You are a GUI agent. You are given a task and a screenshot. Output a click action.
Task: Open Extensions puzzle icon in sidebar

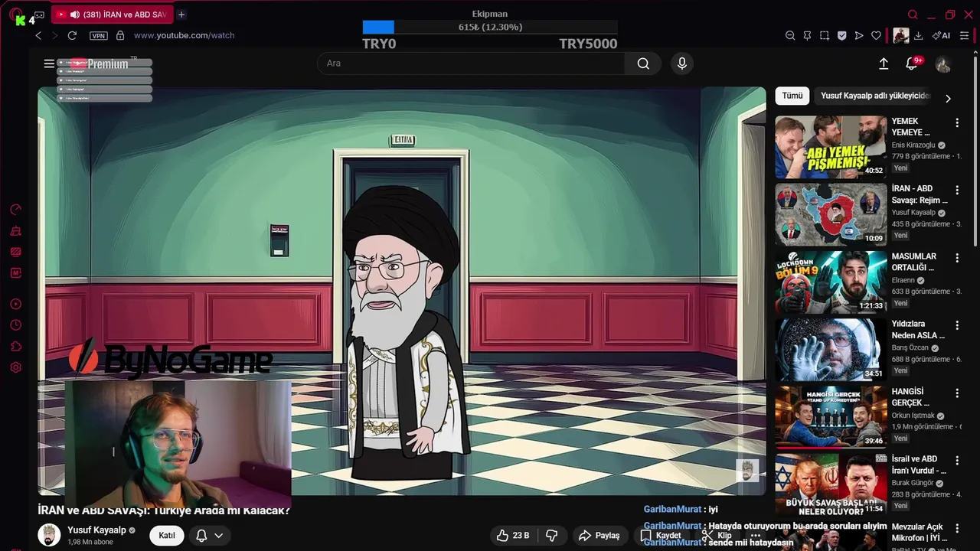click(x=15, y=347)
